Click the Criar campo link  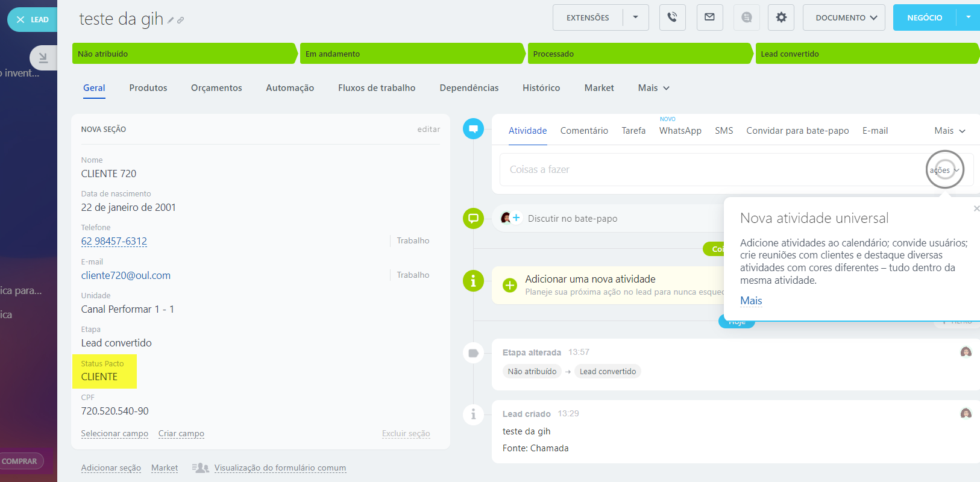coord(181,434)
